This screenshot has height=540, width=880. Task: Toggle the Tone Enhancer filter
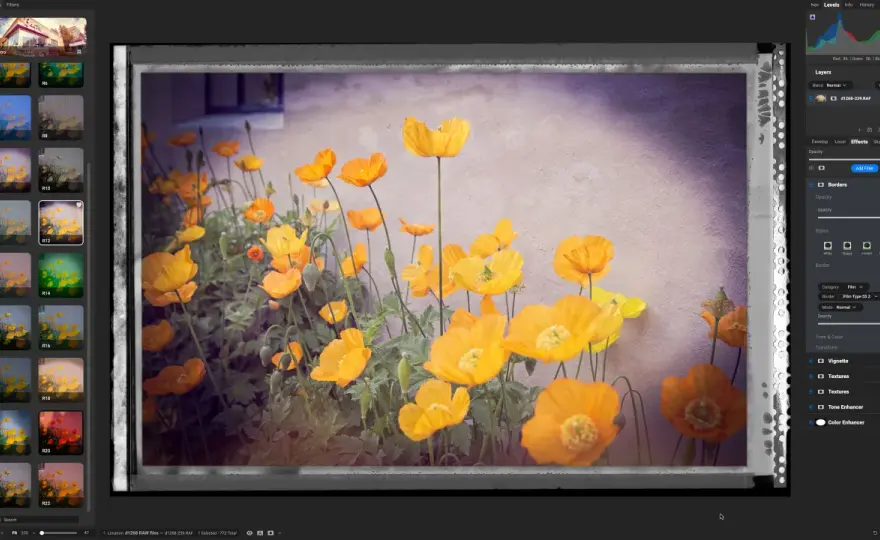point(811,407)
